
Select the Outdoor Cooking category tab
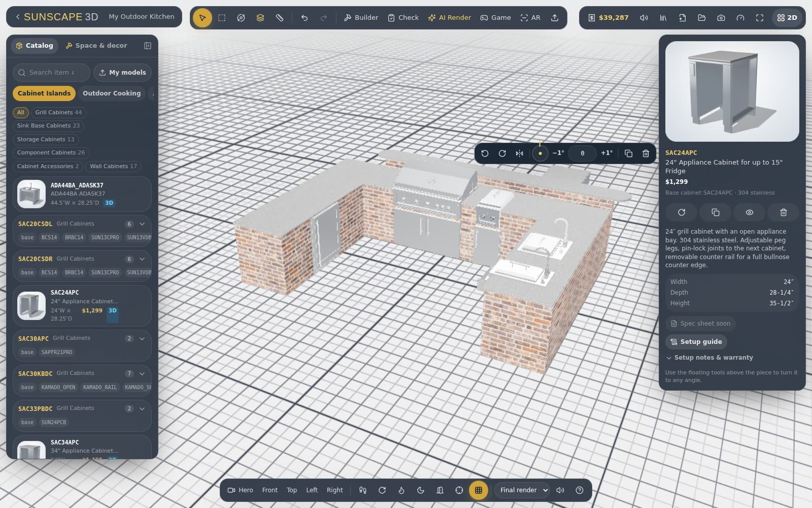pyautogui.click(x=112, y=93)
